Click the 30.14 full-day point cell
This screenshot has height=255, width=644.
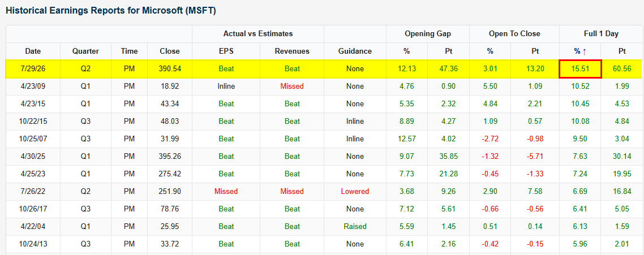coord(622,157)
